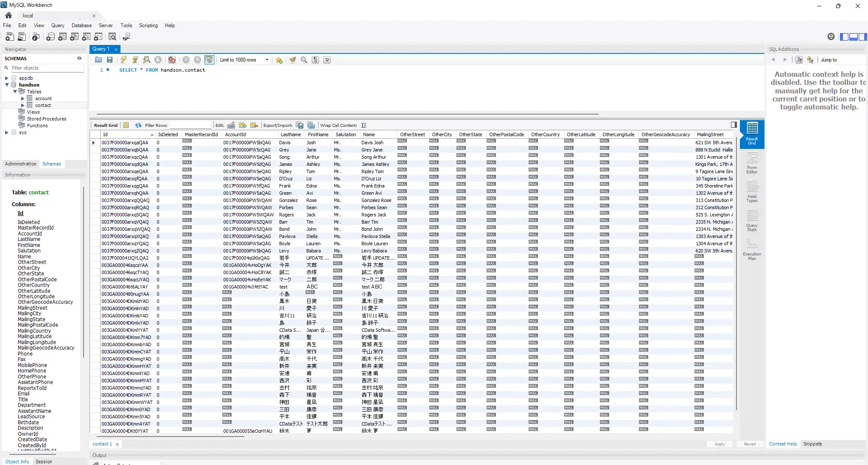868x465 pixels.
Task: Toggle word wrapping in the editor
Action: tap(327, 60)
